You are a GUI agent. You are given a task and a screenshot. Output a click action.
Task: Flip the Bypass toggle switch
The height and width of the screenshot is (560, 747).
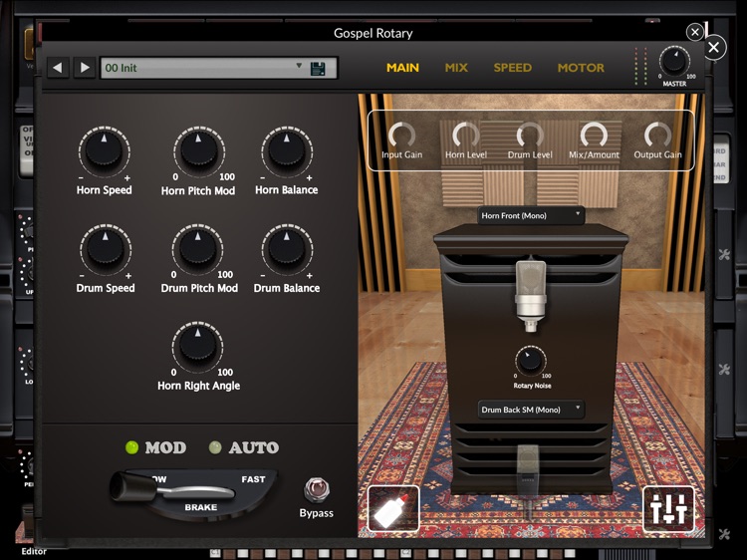click(317, 490)
